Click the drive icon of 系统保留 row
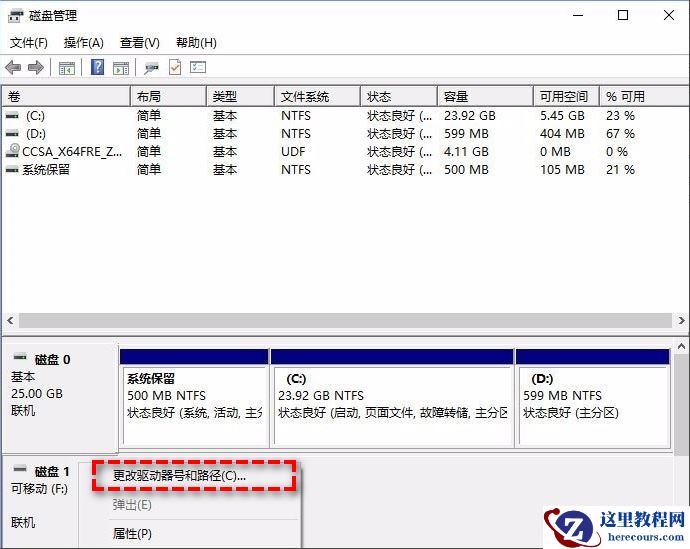 coord(12,169)
